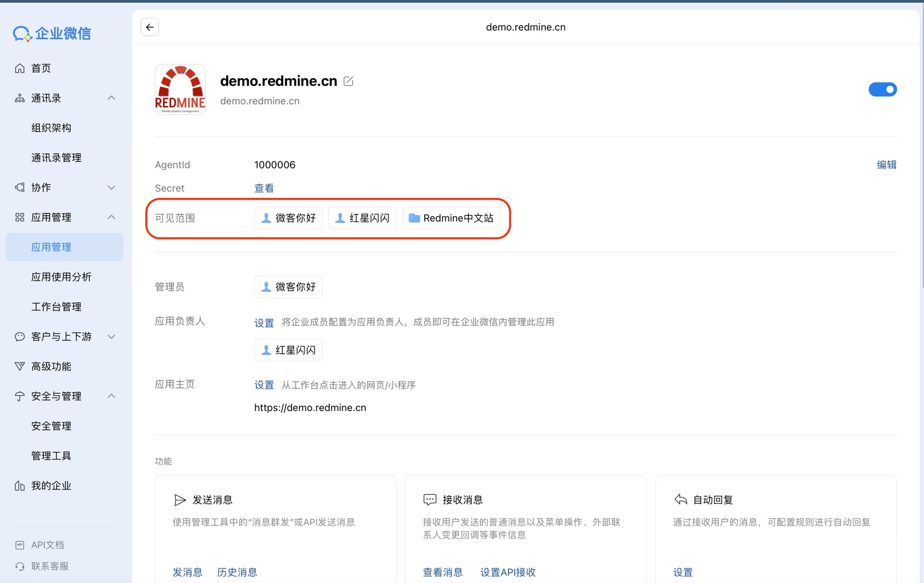924x583 pixels.
Task: Click person icon on 管理员 微客你好 chip
Action: (x=266, y=287)
